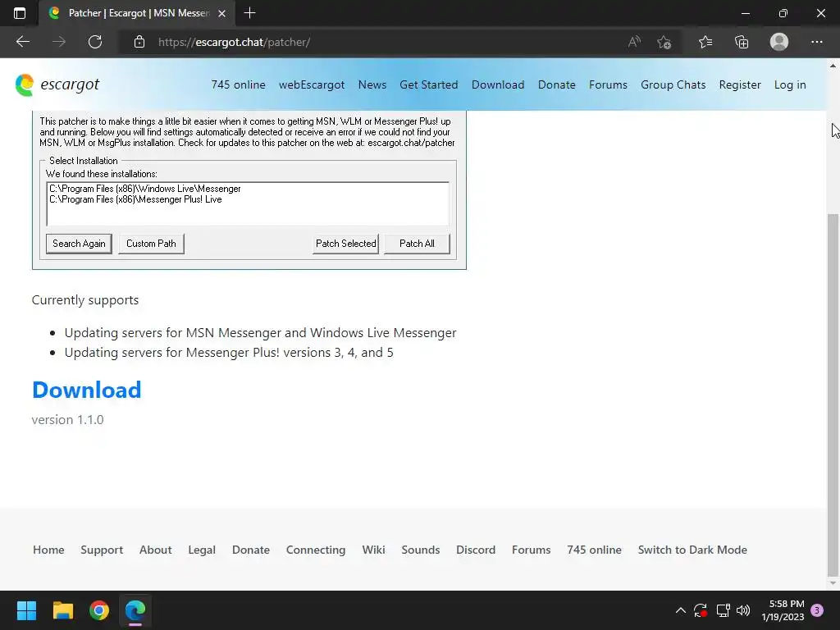
Task: Open the Forums footer link
Action: 531,550
